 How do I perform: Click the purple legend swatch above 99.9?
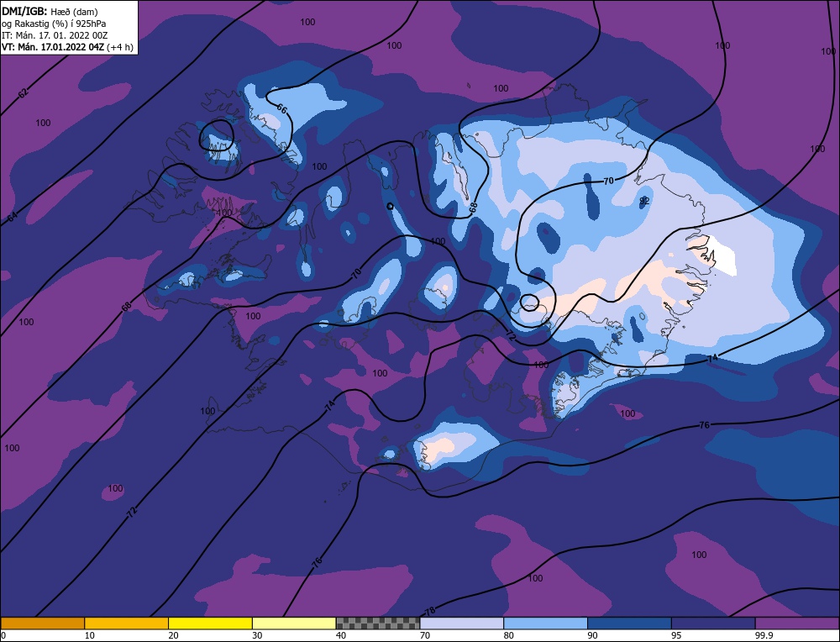(797, 623)
